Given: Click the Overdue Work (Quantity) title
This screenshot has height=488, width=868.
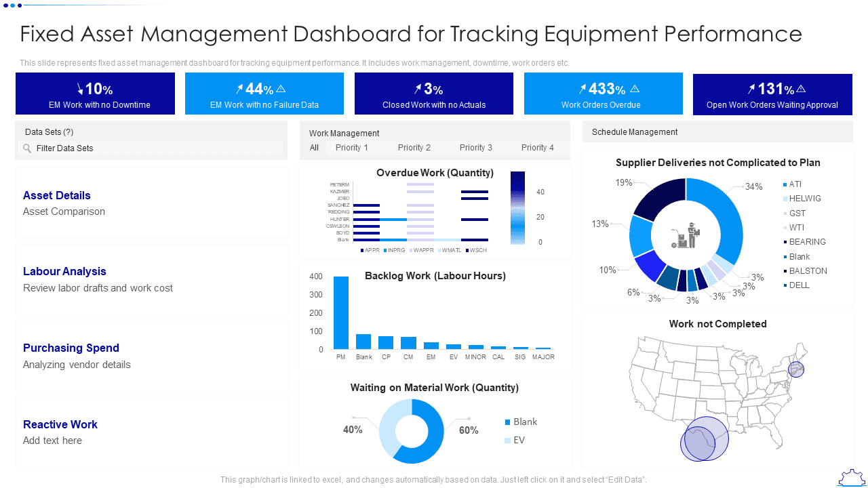Looking at the screenshot, I should (435, 173).
